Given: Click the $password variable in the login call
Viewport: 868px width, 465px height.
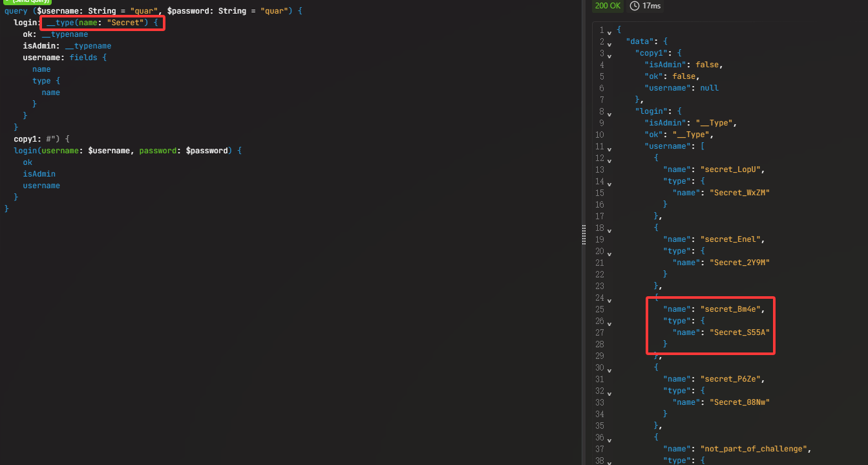Looking at the screenshot, I should 206,151.
